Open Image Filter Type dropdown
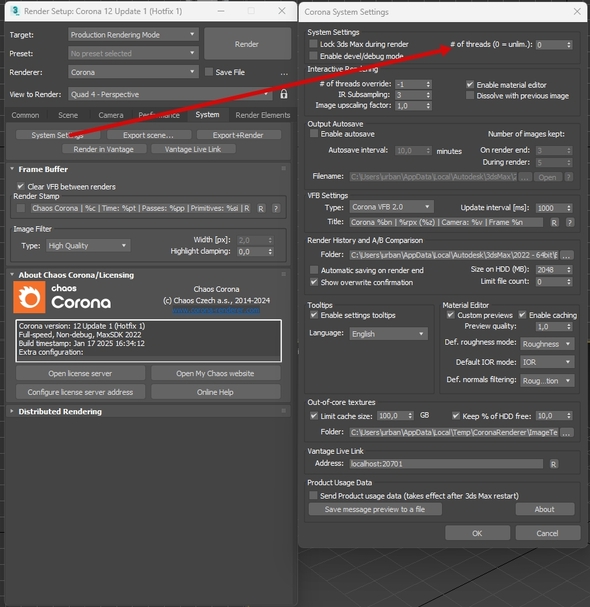 click(x=88, y=245)
